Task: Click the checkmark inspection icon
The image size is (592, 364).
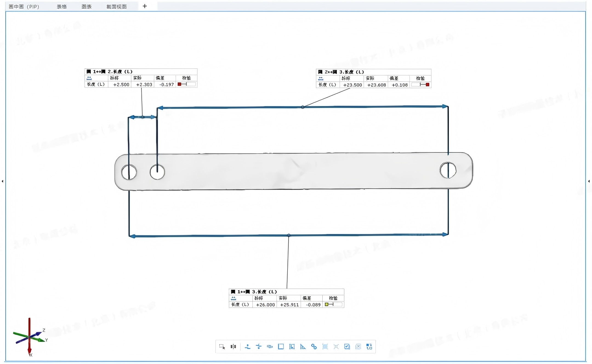Action: [x=347, y=347]
